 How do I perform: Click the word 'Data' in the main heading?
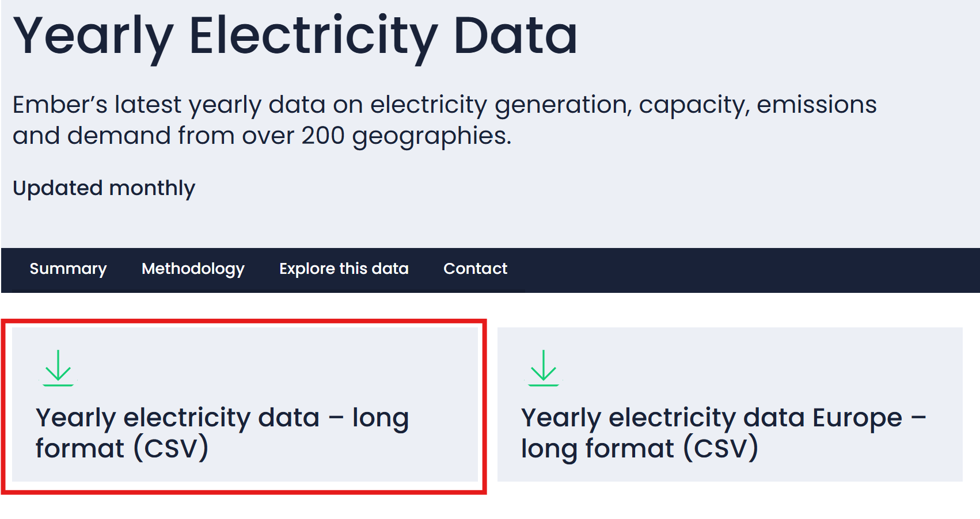(515, 36)
